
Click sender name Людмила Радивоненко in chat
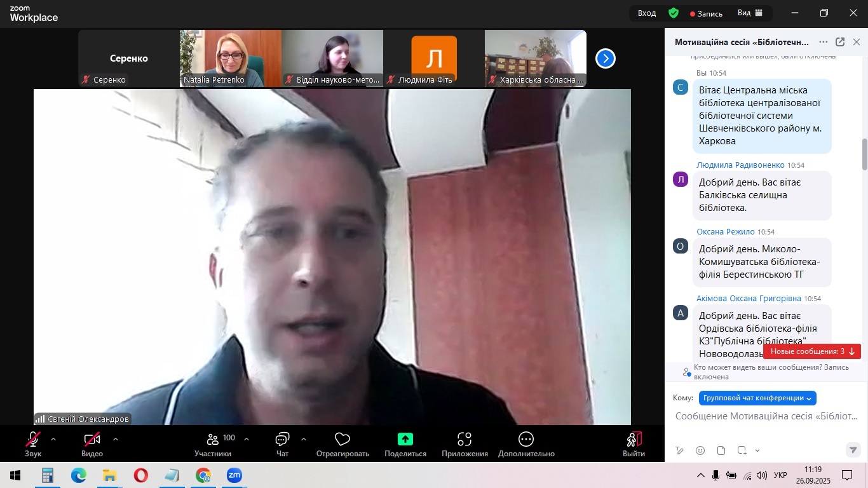coord(740,165)
